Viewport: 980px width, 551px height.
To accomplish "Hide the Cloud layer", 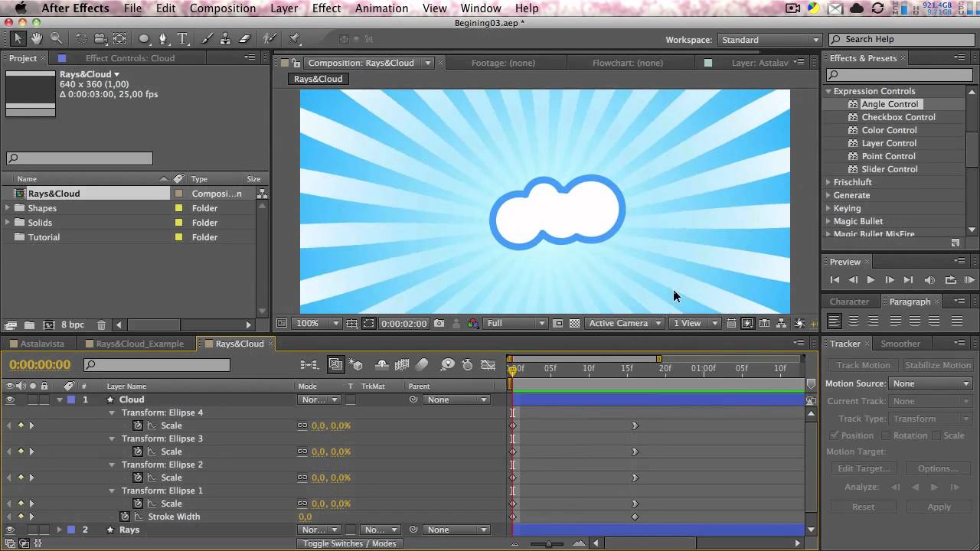I will 11,399.
